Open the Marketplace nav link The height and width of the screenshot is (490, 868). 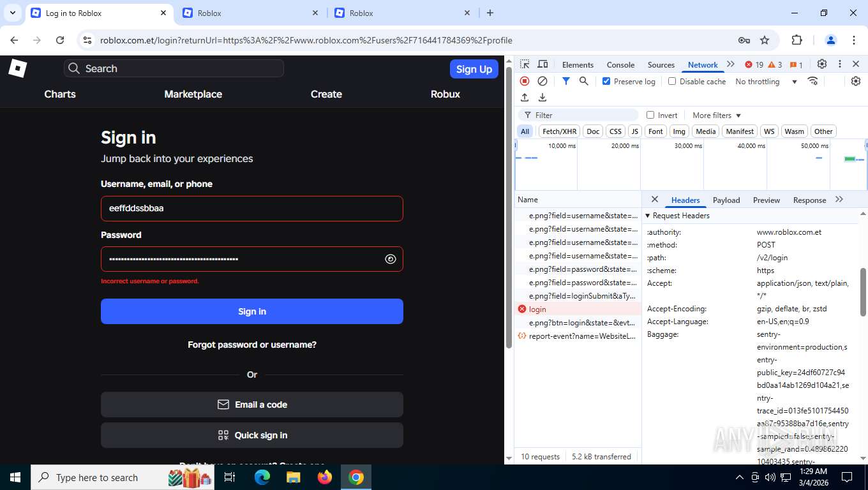[193, 94]
